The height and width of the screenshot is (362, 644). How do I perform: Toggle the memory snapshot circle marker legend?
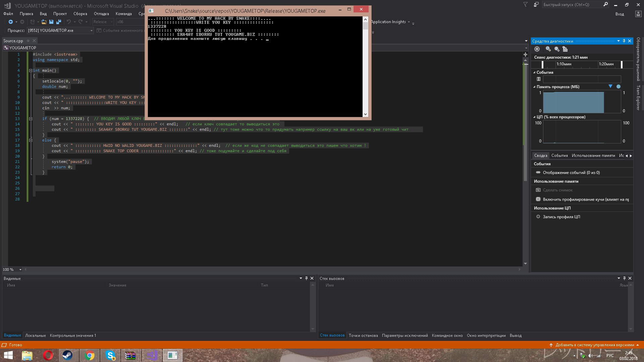pyautogui.click(x=619, y=86)
